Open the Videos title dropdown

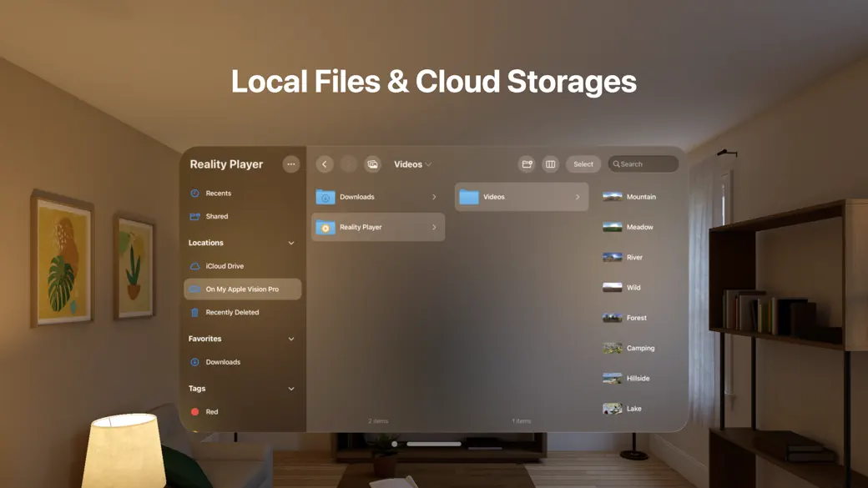pos(412,164)
